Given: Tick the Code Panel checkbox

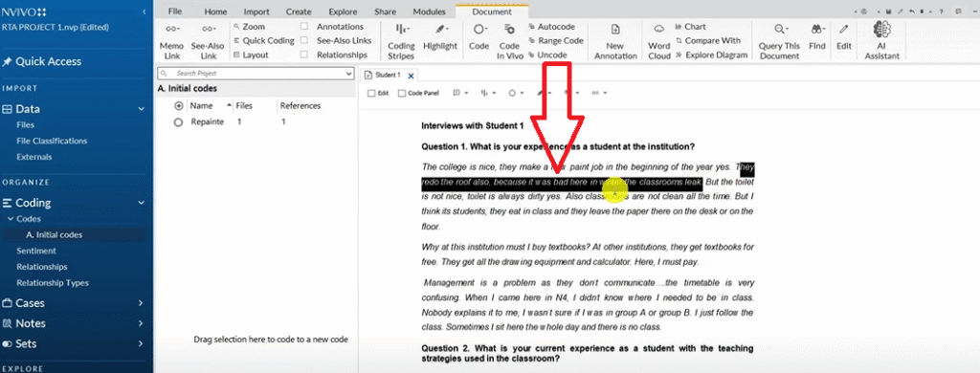Looking at the screenshot, I should (402, 93).
